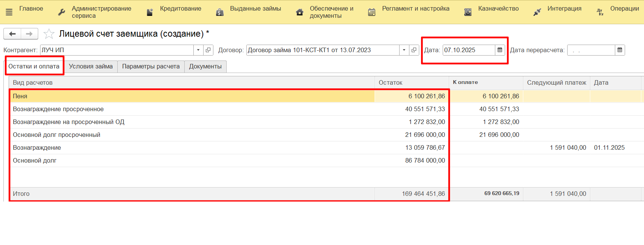Click the Остаток column header

(412, 82)
